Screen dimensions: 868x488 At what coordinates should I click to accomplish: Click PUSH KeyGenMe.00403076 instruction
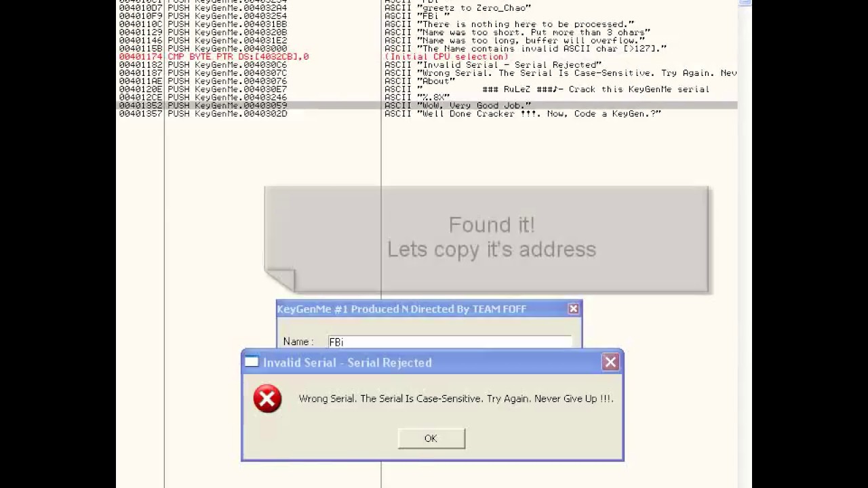227,81
